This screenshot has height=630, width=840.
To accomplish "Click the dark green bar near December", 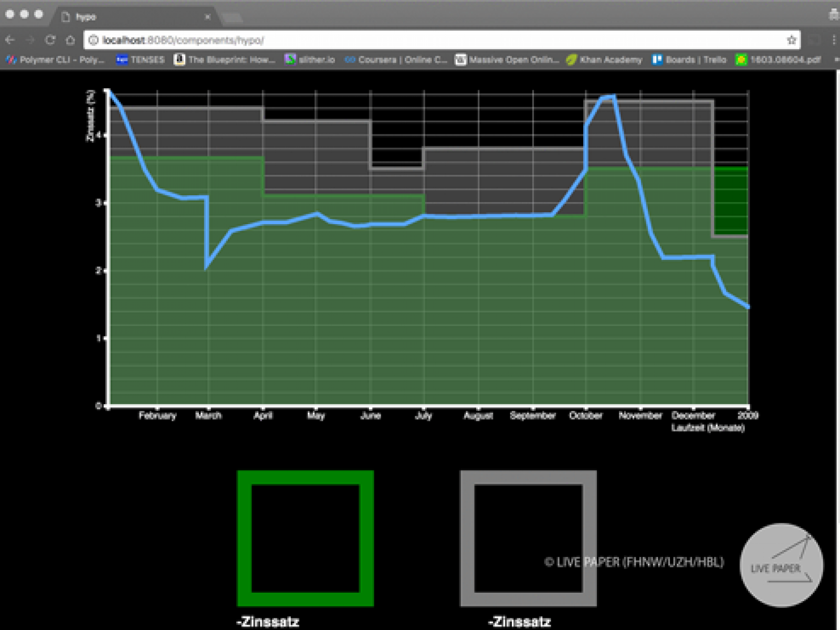I will 731,201.
